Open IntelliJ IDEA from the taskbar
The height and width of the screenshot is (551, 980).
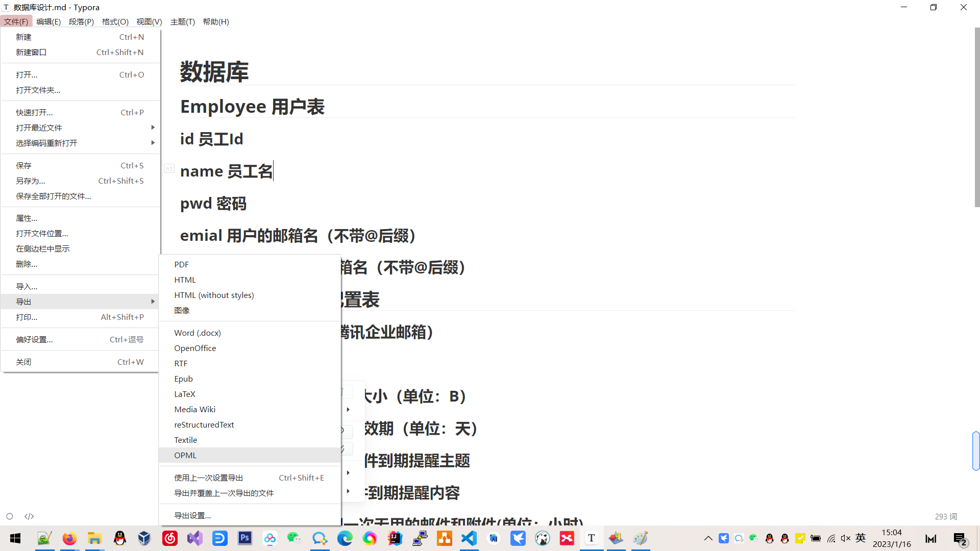click(395, 538)
